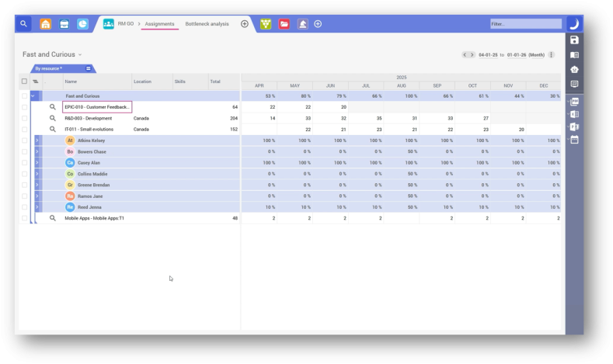Open the book guide icon in sidebar
613x364 pixels.
point(574,55)
